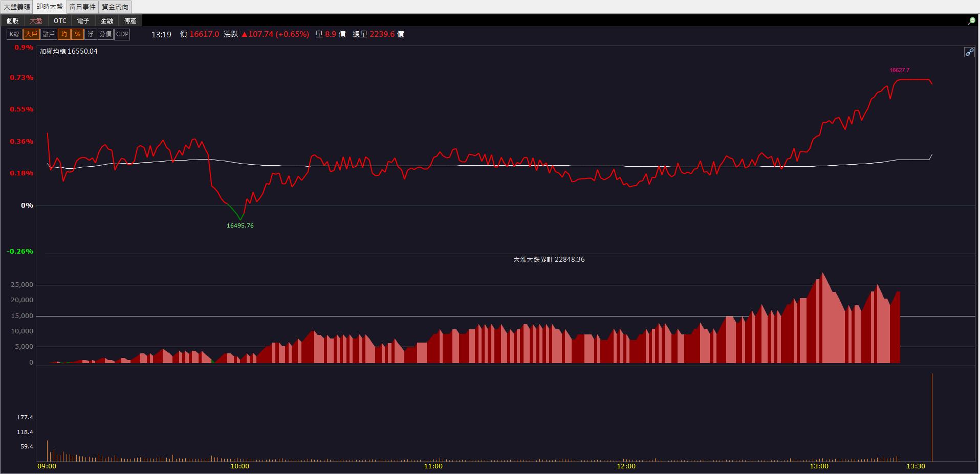This screenshot has width=980, height=474.
Task: Click the current price value 16617.0
Action: [204, 34]
